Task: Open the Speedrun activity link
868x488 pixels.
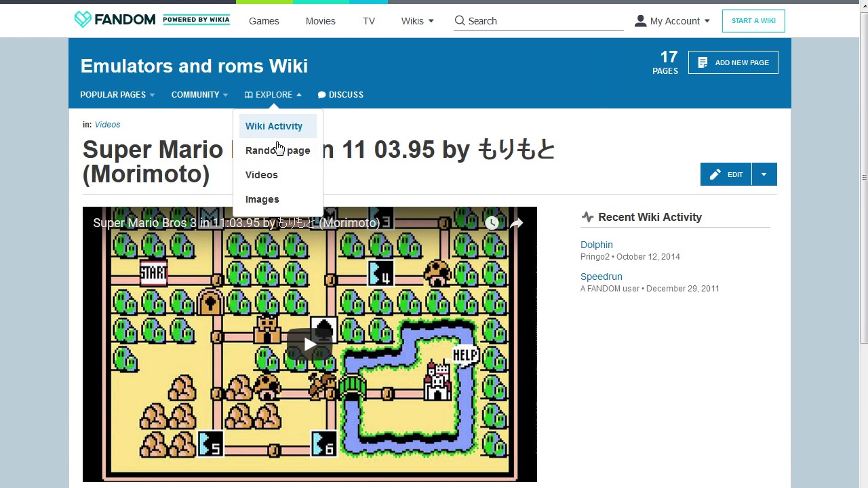Action: [601, 277]
